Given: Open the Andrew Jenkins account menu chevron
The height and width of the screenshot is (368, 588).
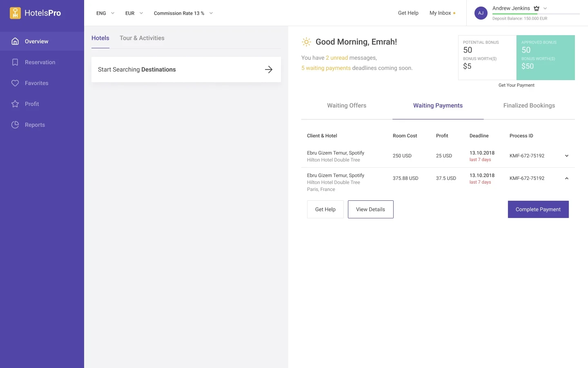Looking at the screenshot, I should 545,8.
